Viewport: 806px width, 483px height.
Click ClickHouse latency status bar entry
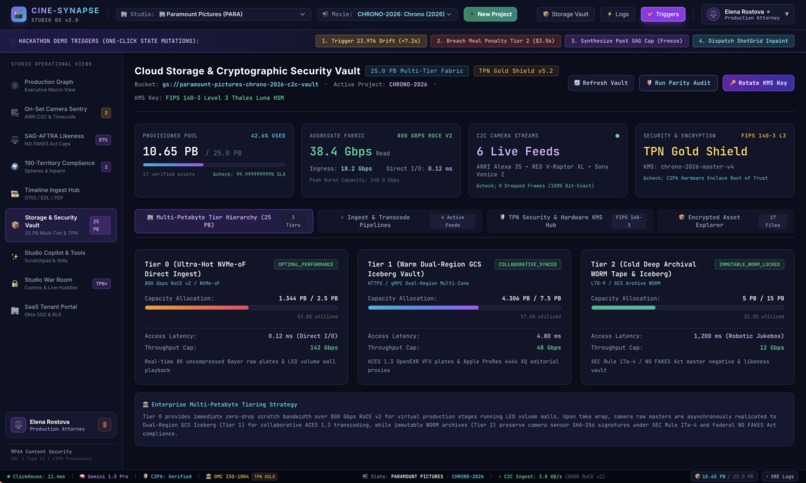tap(36, 476)
